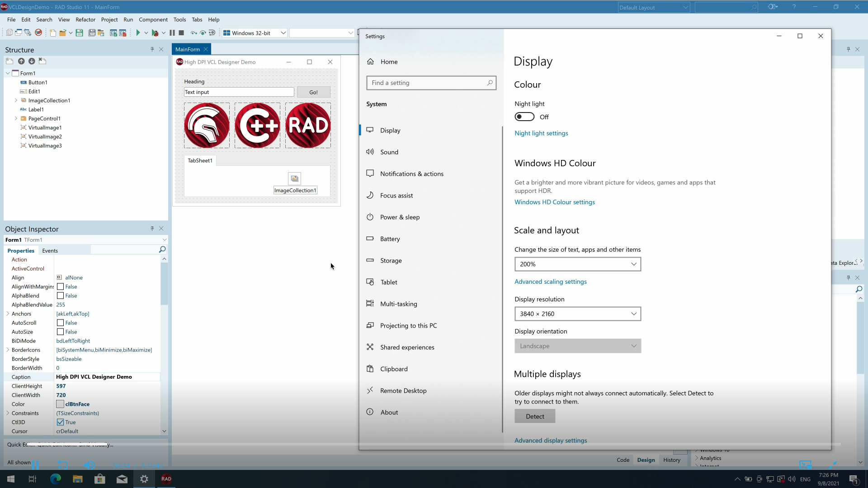
Task: Expand the PageControl1 tree node
Action: 16,118
